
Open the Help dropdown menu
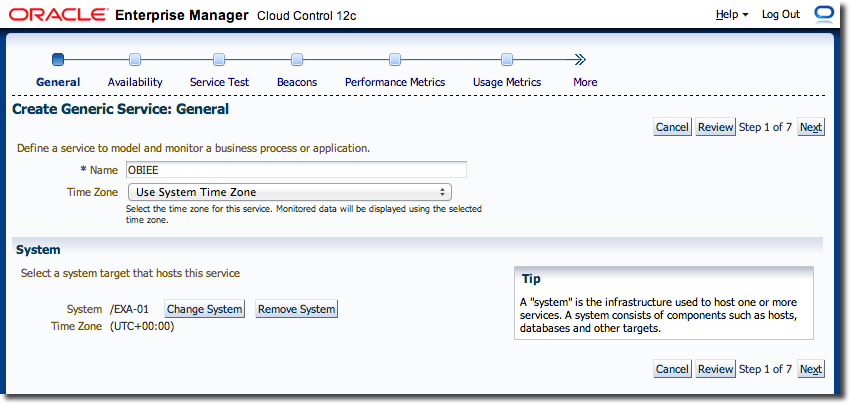[x=732, y=14]
